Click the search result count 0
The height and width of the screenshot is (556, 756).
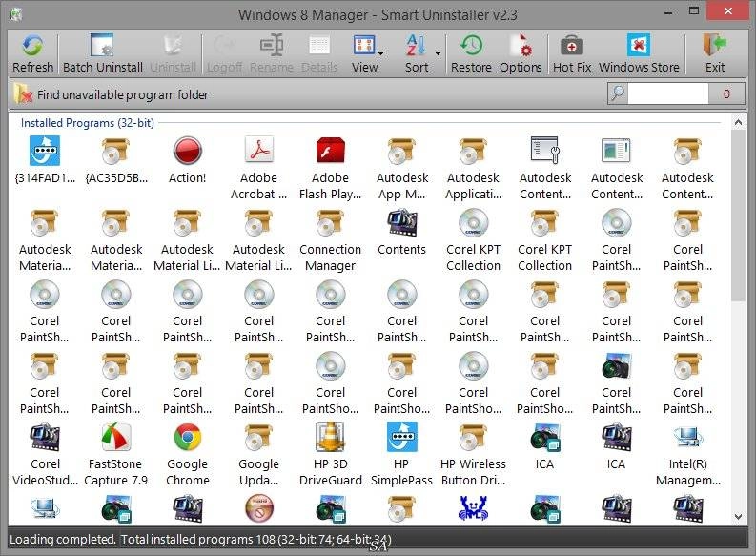point(726,93)
